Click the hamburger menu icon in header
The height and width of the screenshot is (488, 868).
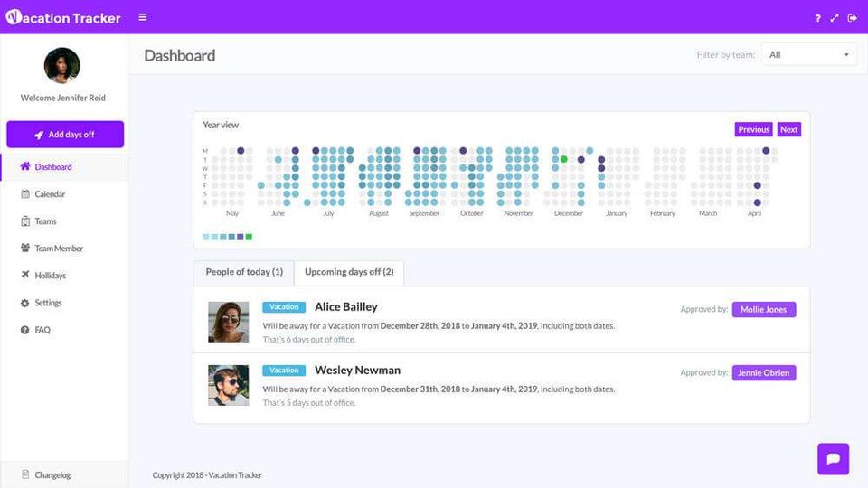[143, 17]
